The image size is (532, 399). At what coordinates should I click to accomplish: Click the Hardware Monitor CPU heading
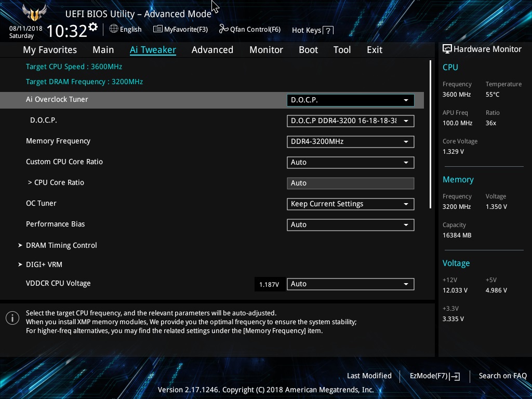point(450,67)
